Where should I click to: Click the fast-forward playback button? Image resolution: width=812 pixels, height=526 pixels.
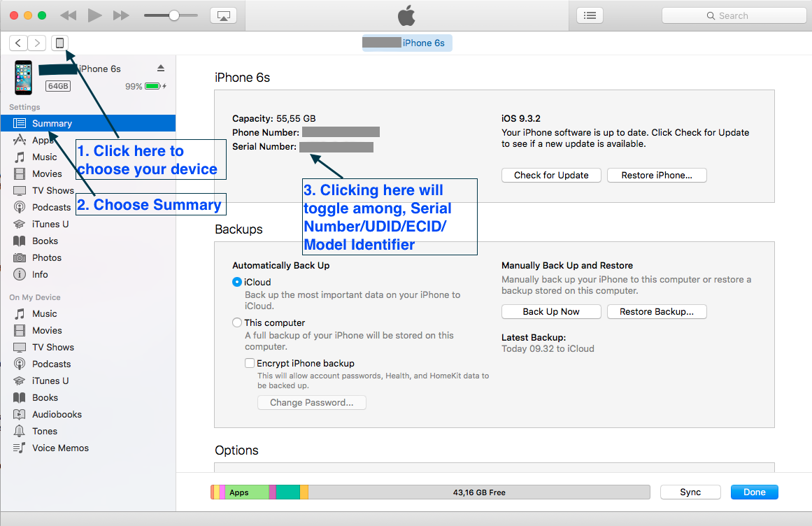tap(121, 15)
